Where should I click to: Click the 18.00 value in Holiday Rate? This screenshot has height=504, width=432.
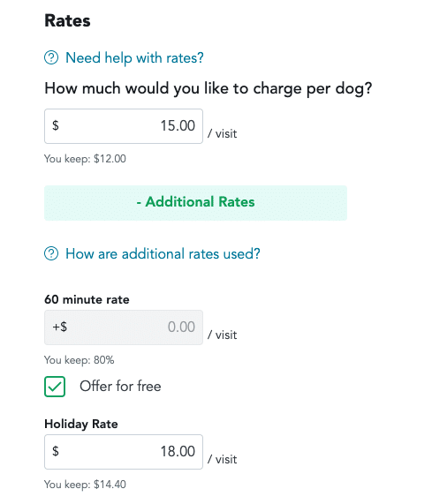[178, 451]
